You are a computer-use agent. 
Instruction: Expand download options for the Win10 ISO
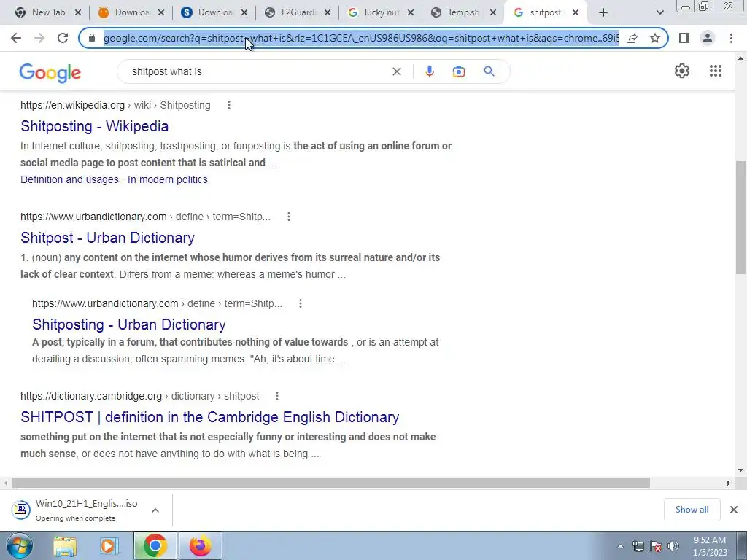pyautogui.click(x=155, y=510)
